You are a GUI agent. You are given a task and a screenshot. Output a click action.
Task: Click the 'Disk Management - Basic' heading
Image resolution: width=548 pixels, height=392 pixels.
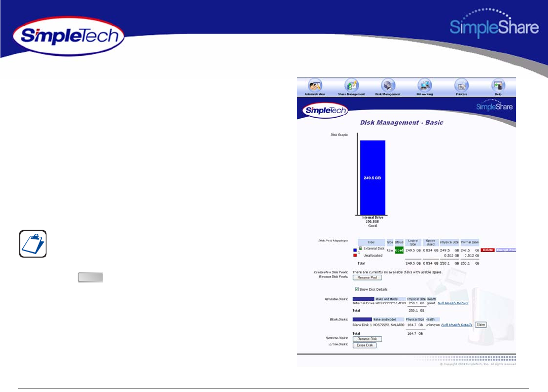tap(401, 123)
